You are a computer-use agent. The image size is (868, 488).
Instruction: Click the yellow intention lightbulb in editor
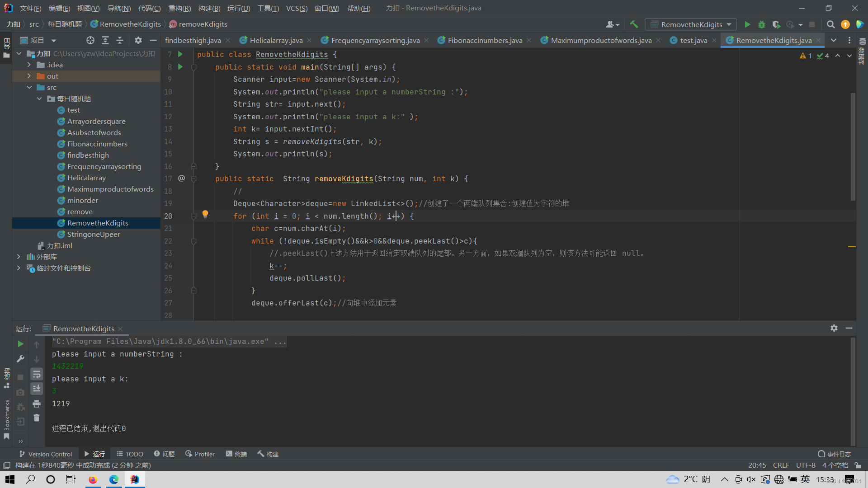pos(205,214)
